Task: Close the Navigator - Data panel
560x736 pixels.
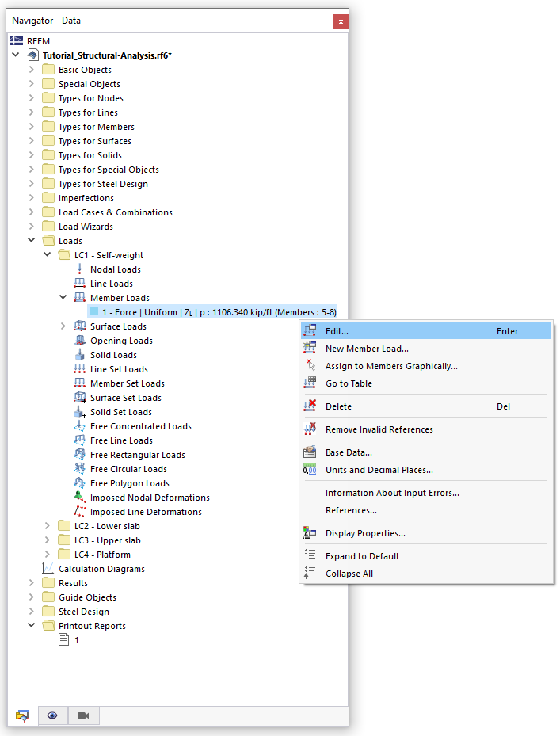Action: (x=341, y=21)
